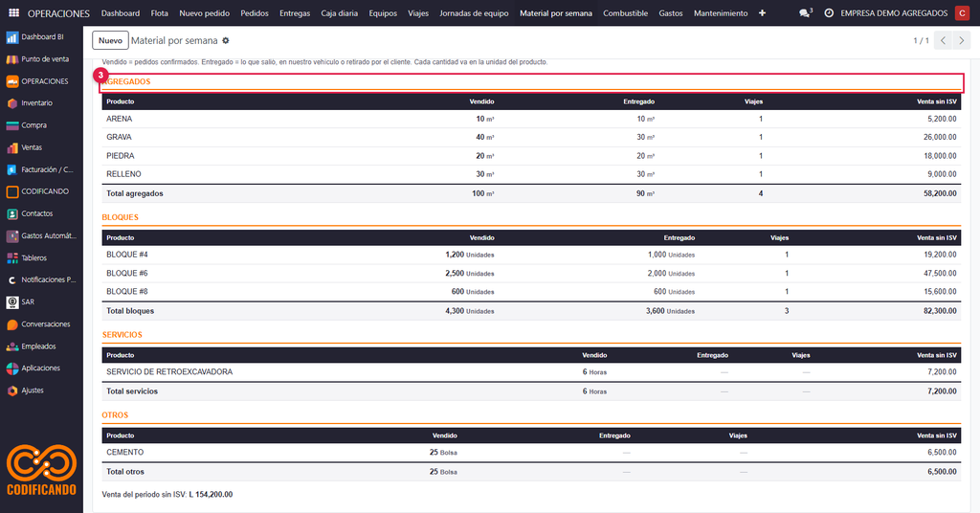980x513 pixels.
Task: Open Gastos Automát... sidebar icon
Action: point(11,236)
